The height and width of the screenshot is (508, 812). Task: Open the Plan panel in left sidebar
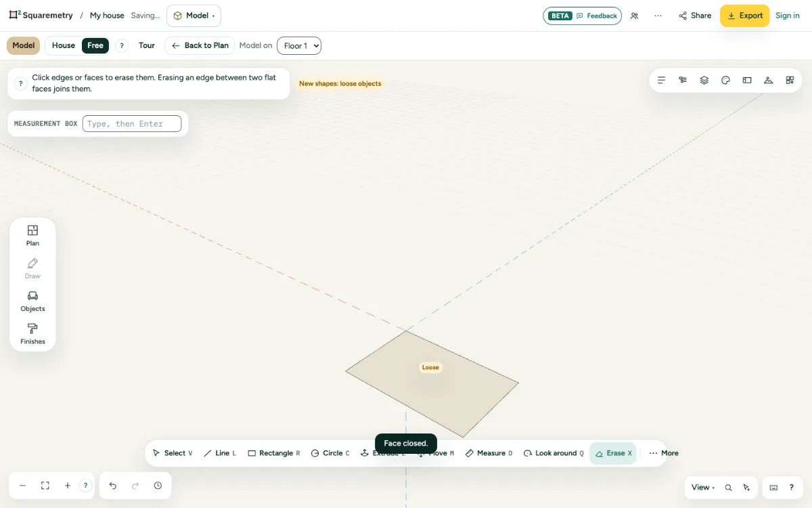coord(32,235)
